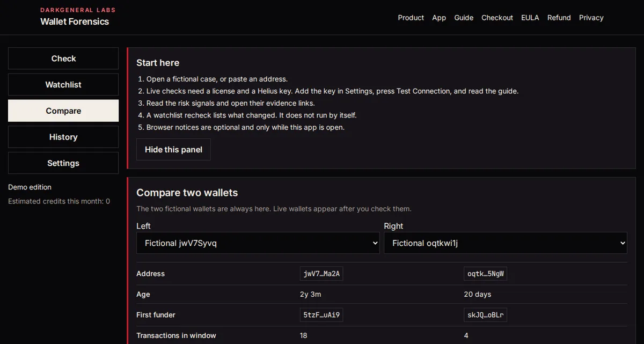View the Refund policy link

(x=559, y=18)
